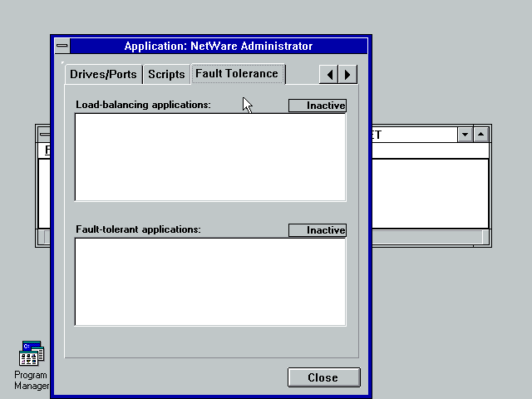Maximize the background window with up arrow

pyautogui.click(x=480, y=135)
